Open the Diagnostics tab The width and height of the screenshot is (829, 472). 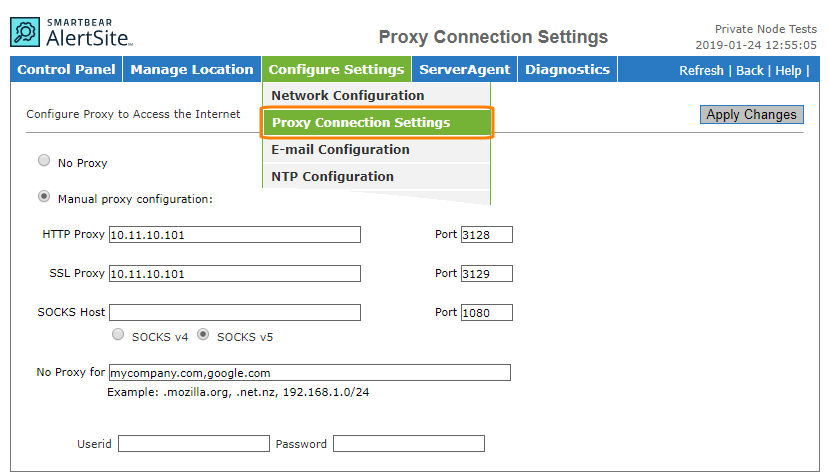[567, 69]
